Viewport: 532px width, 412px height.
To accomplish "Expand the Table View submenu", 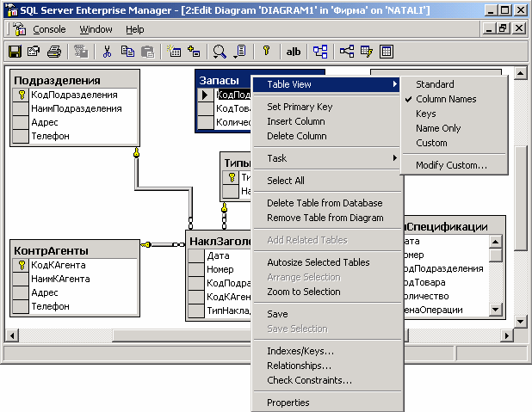I will 325,84.
